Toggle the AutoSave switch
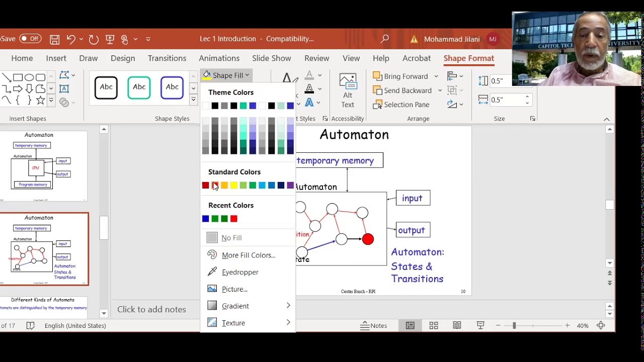 pos(30,39)
